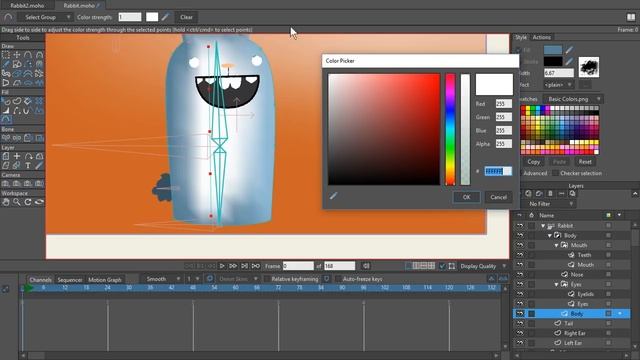The height and width of the screenshot is (360, 640).
Task: Toggle the window layout icon at top right
Action: pos(631,17)
